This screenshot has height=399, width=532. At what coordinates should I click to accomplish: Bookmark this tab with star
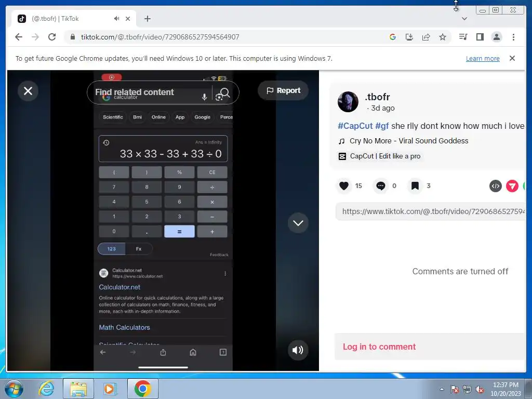coord(443,37)
